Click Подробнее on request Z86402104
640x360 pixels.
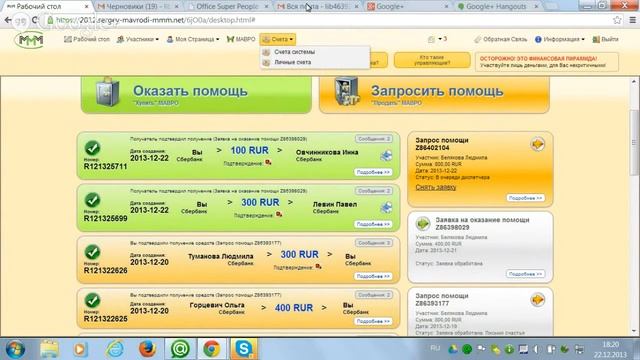pos(525,198)
